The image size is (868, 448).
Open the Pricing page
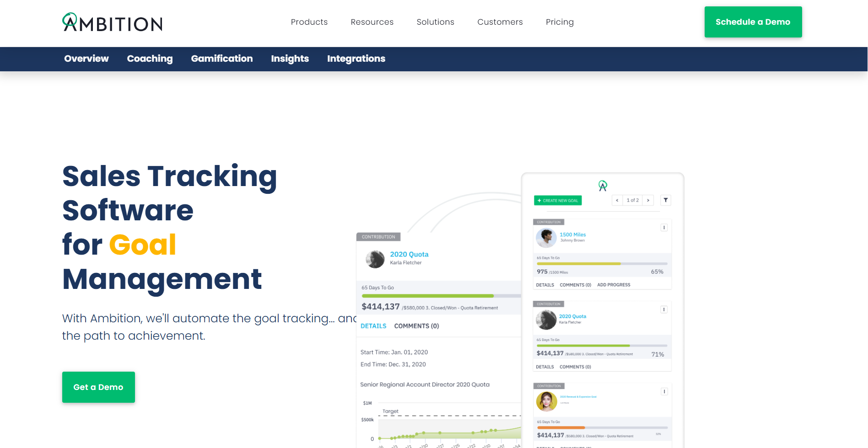560,22
